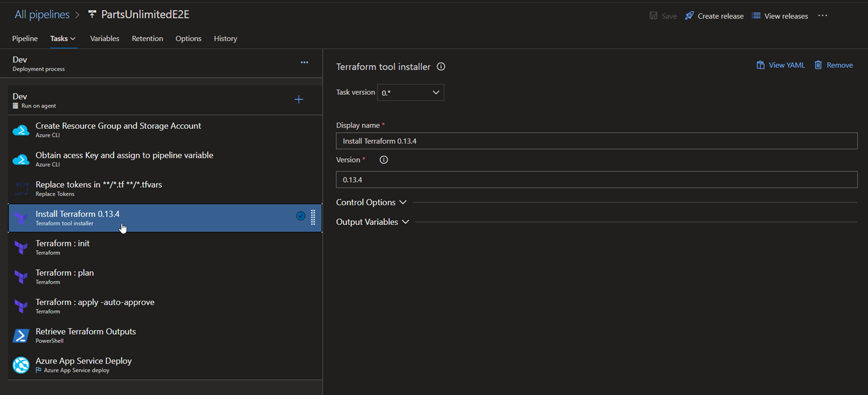Image resolution: width=868 pixels, height=395 pixels.
Task: Select Obtain acess Key and assign task
Action: point(165,160)
